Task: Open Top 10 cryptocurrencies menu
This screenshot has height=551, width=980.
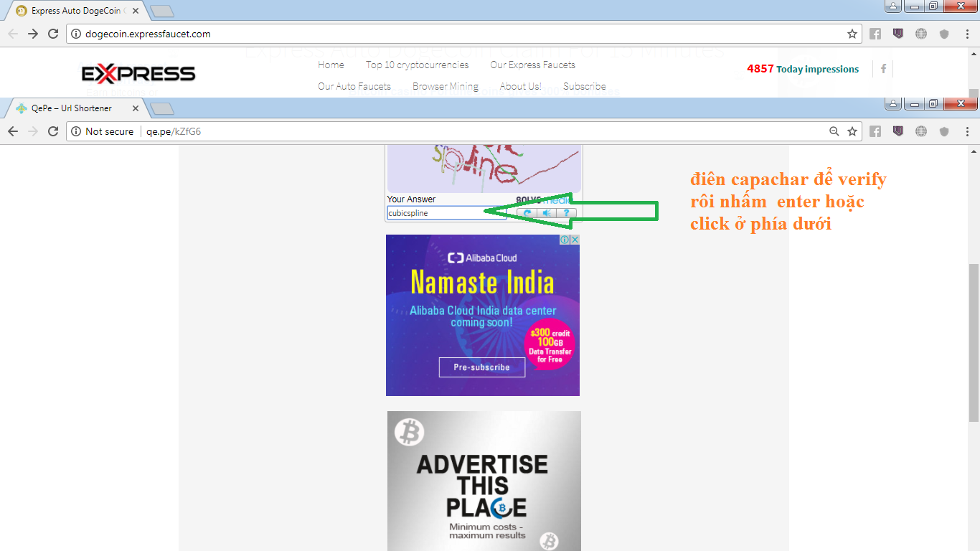Action: tap(417, 65)
